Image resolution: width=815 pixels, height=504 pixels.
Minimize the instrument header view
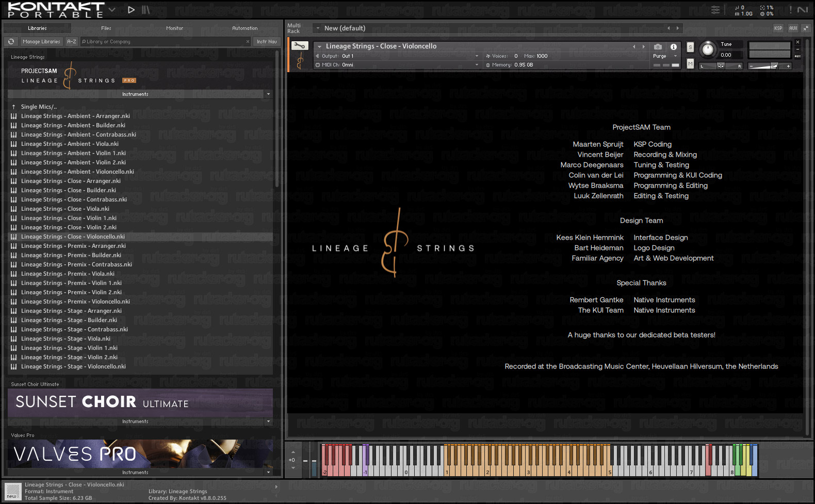tap(797, 49)
